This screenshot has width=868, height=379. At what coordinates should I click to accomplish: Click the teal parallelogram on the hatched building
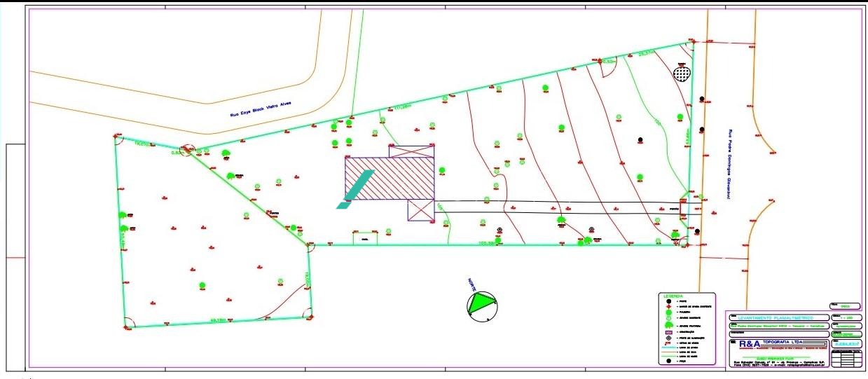[x=355, y=189]
